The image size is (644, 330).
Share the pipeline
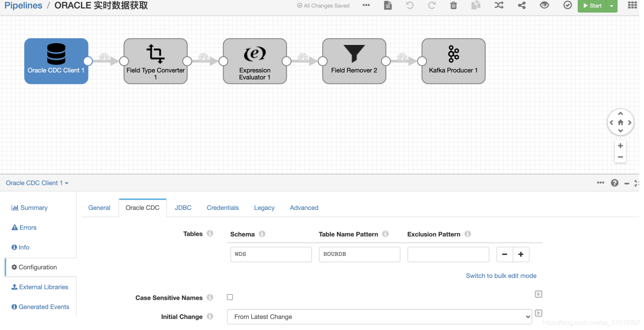coord(522,5)
